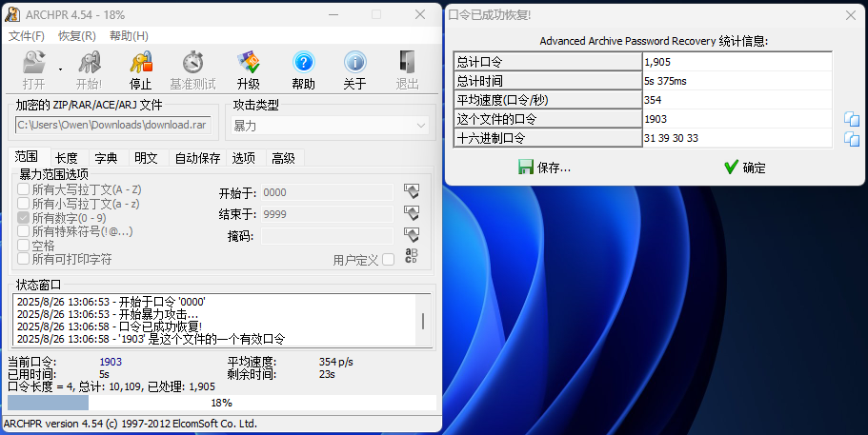Toggle 所有小写拉丁文(a - z) checkbox
Image resolution: width=868 pixels, height=435 pixels.
pos(23,204)
